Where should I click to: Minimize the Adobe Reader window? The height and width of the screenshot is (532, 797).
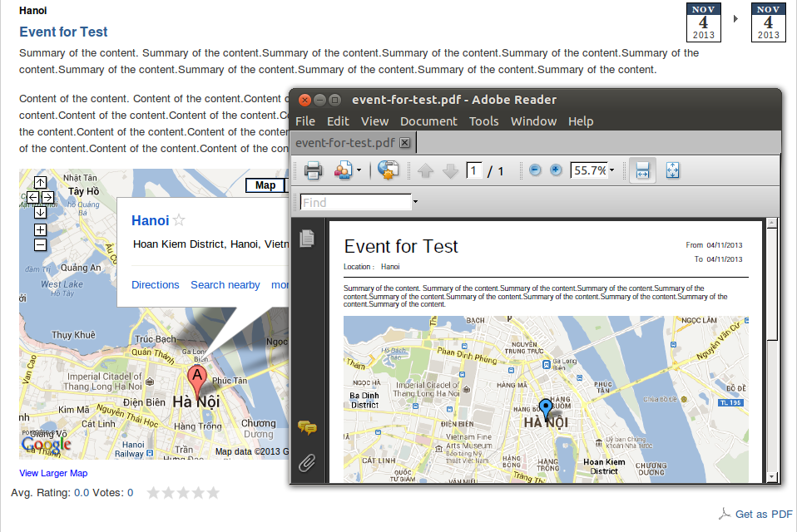coord(319,100)
